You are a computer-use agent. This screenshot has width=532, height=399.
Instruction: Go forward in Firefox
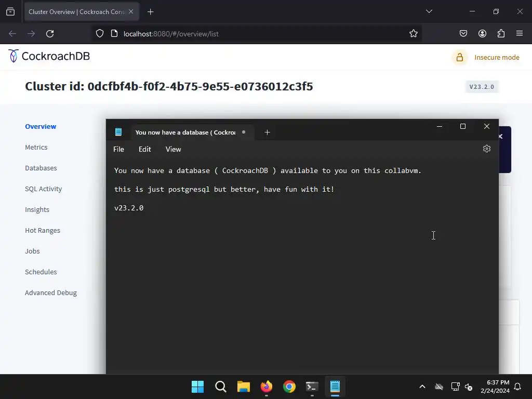[x=31, y=34]
